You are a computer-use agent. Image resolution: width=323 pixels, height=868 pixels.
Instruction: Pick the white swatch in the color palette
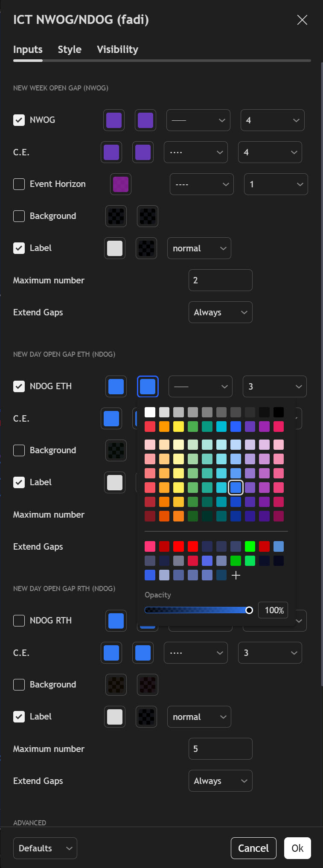click(x=150, y=412)
